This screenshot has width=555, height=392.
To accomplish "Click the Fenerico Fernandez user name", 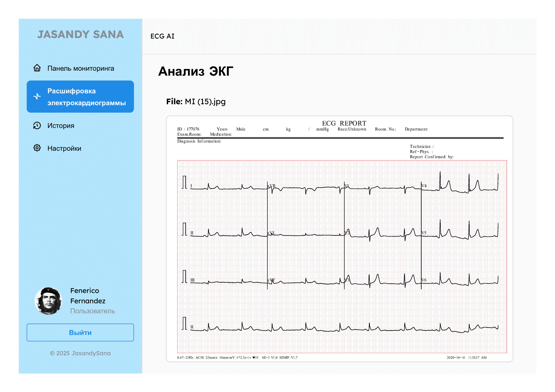I will pos(88,296).
